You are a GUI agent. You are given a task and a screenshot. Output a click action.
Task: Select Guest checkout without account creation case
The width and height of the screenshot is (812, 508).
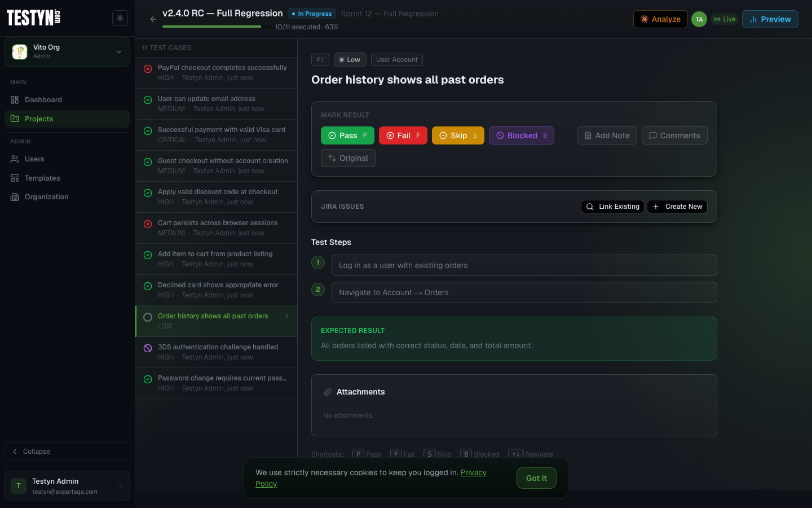[x=217, y=166]
